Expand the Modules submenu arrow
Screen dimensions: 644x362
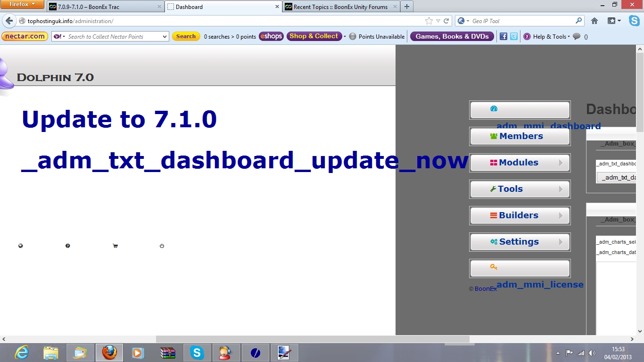click(x=561, y=163)
